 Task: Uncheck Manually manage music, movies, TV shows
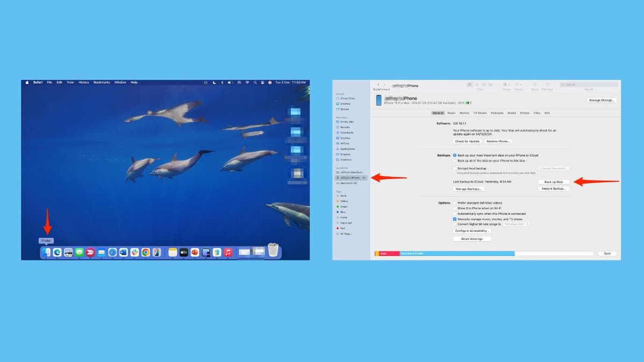[455, 219]
